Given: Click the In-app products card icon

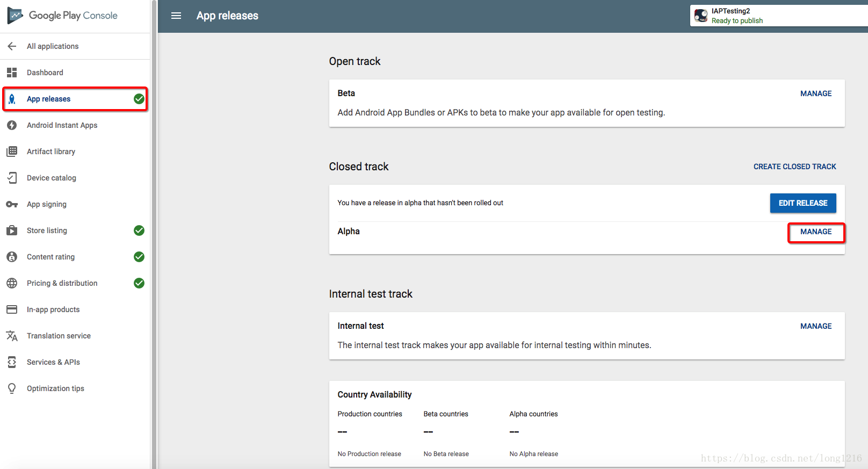Looking at the screenshot, I should pos(12,309).
